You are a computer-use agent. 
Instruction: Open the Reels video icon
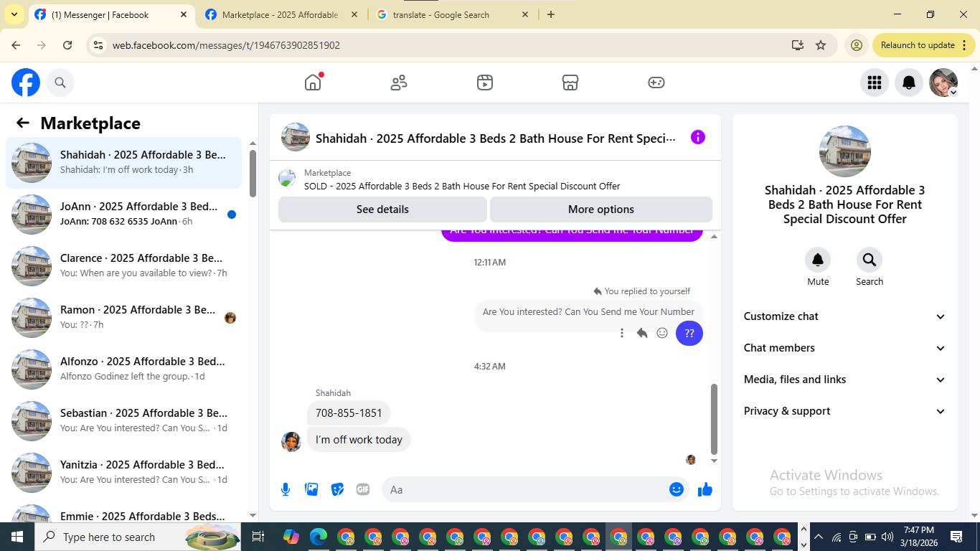[485, 83]
